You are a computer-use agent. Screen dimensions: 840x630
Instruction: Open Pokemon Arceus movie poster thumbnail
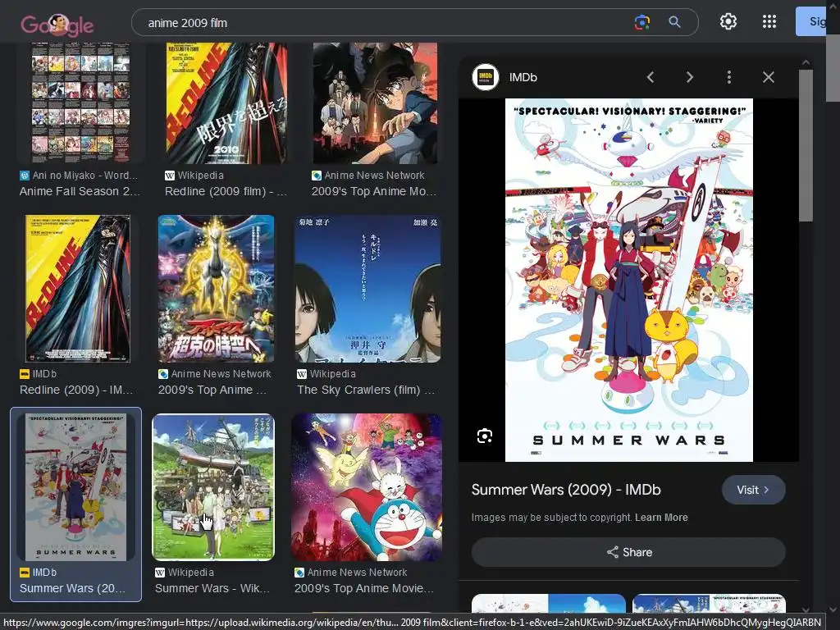point(216,289)
